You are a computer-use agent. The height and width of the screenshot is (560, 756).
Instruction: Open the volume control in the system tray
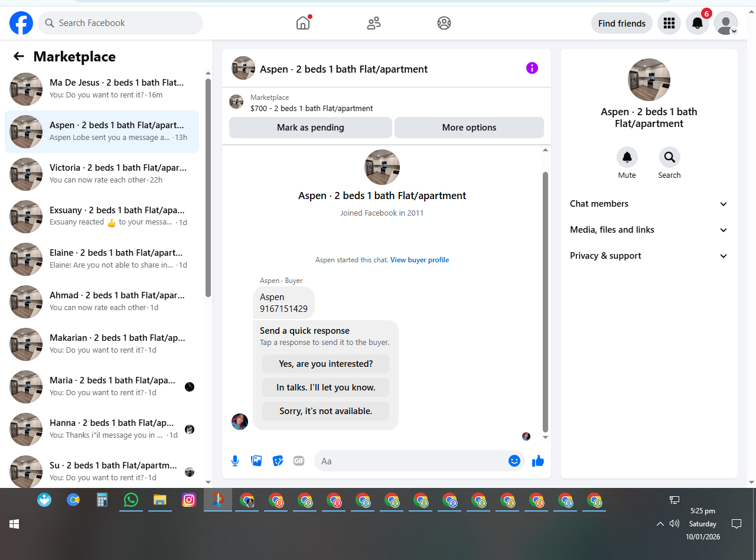tap(674, 523)
